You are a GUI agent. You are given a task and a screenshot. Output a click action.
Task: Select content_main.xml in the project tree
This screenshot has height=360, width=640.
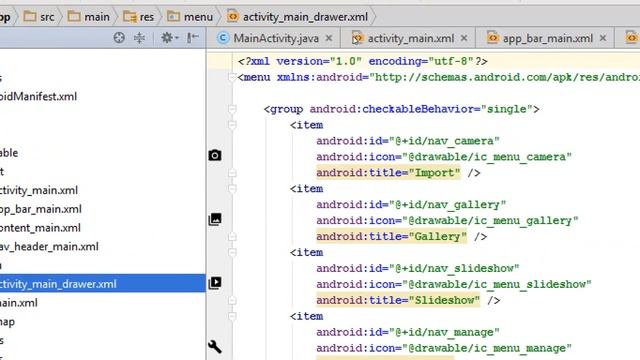coord(40,228)
